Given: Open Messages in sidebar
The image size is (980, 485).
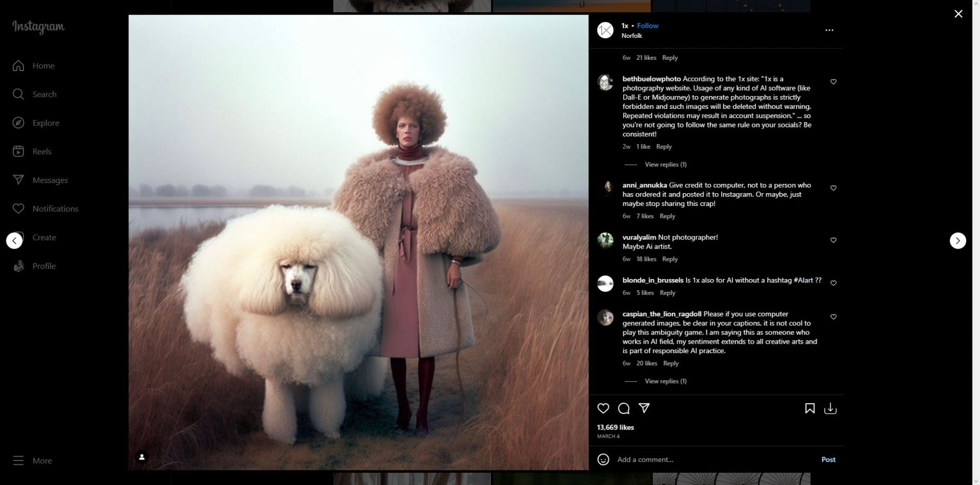Looking at the screenshot, I should pyautogui.click(x=50, y=180).
